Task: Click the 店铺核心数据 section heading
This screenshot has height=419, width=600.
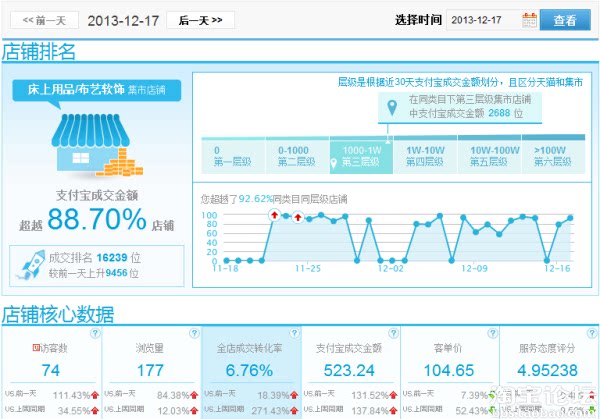Action: tap(58, 315)
